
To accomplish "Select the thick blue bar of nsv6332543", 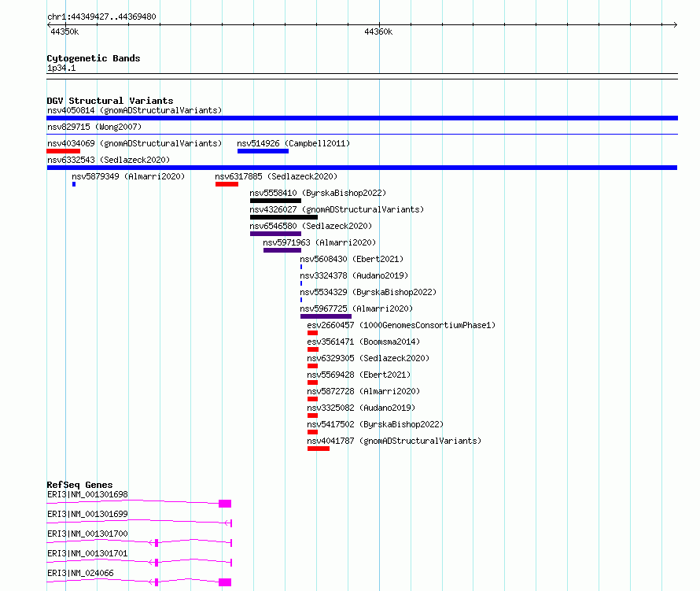I will coord(362,168).
